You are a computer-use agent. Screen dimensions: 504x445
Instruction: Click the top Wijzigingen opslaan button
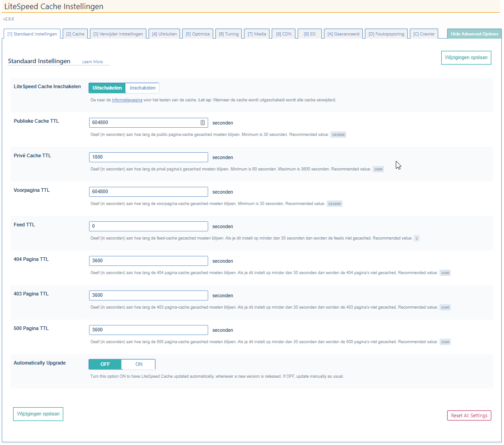[x=466, y=58]
